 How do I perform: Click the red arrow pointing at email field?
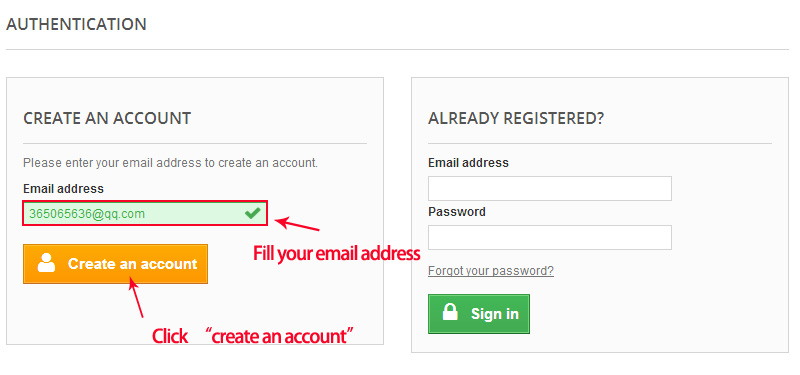(x=297, y=224)
